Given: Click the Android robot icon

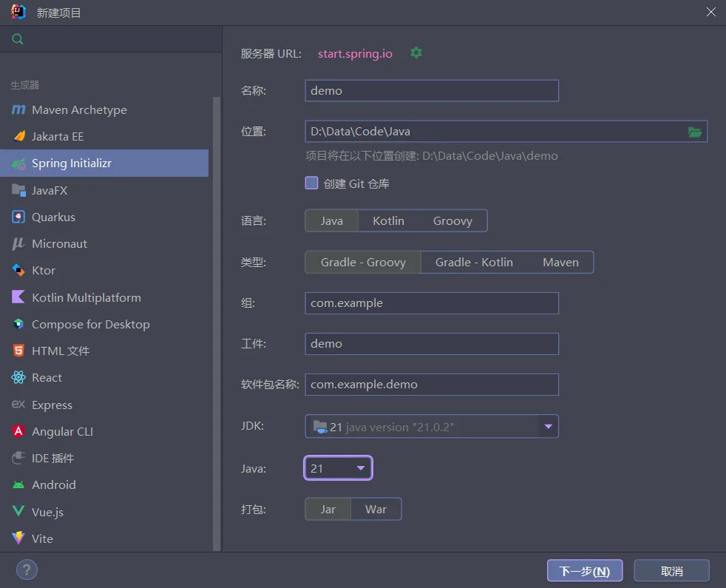Looking at the screenshot, I should point(18,484).
